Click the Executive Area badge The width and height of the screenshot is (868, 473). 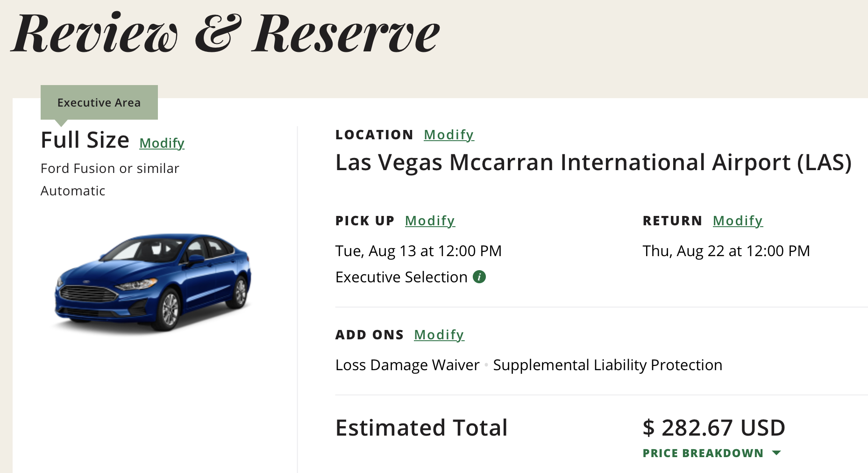tap(99, 102)
